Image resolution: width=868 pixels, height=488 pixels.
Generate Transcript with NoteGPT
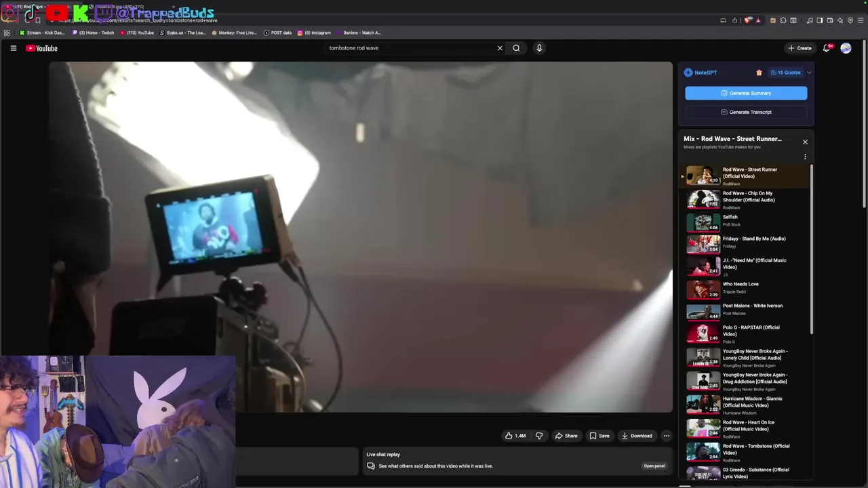coord(746,112)
